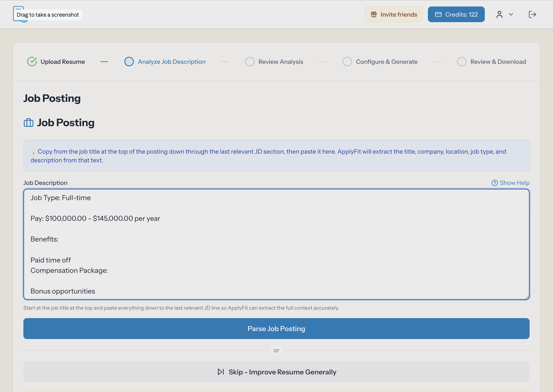This screenshot has width=553, height=392.
Task: Open the user profile icon
Action: tap(499, 14)
